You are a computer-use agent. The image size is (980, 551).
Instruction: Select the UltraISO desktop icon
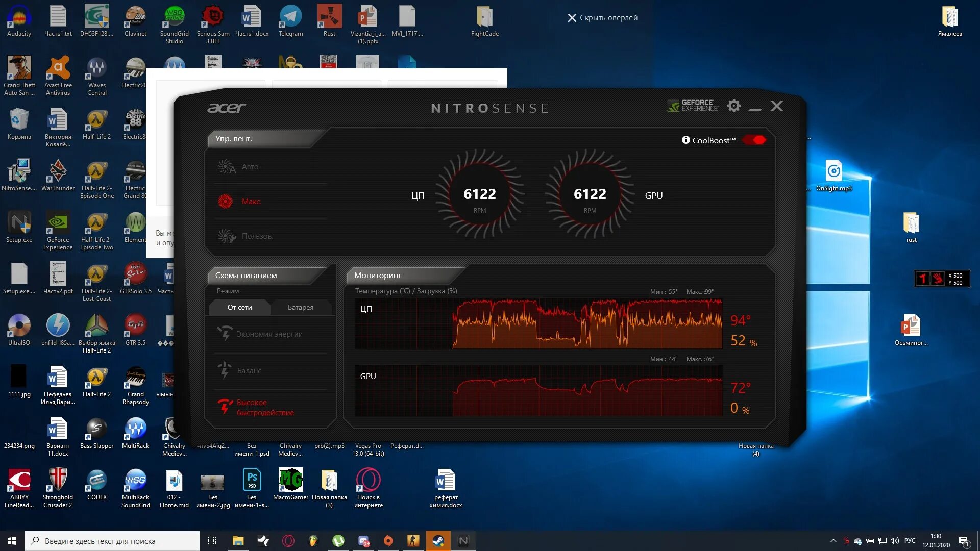19,331
